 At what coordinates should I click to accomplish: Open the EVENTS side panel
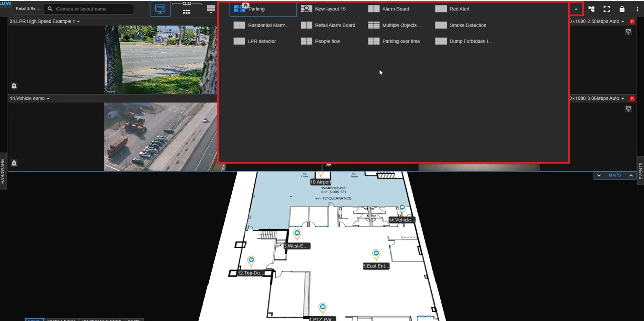(640, 171)
